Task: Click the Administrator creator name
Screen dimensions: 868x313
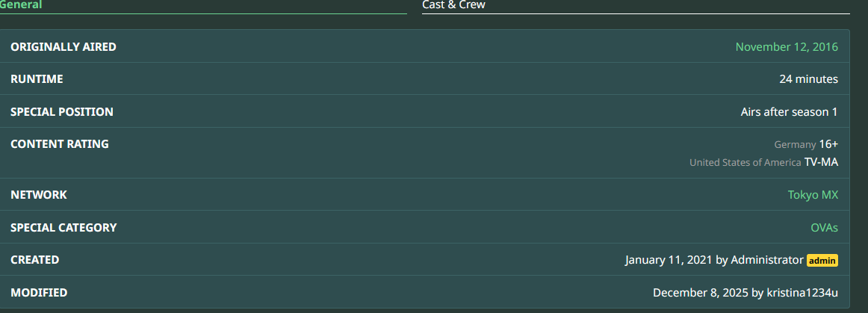Action: point(766,260)
